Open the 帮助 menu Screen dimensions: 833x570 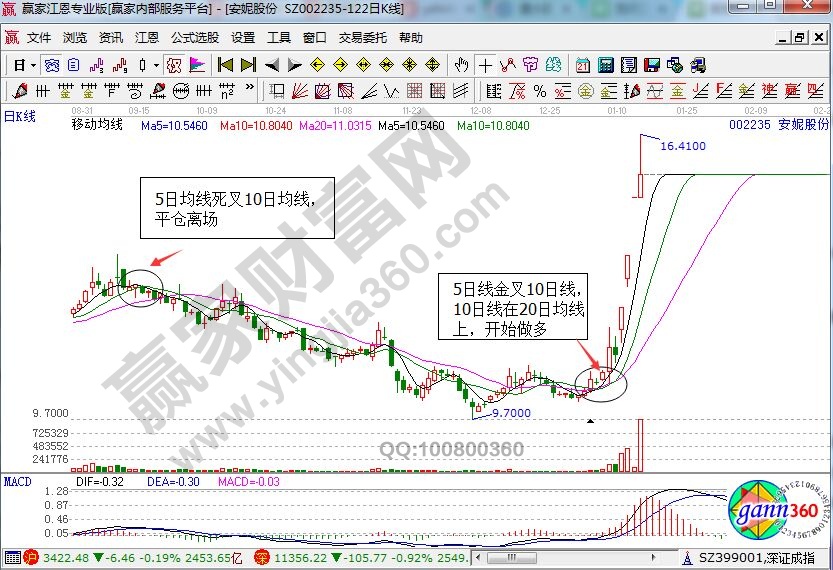411,38
